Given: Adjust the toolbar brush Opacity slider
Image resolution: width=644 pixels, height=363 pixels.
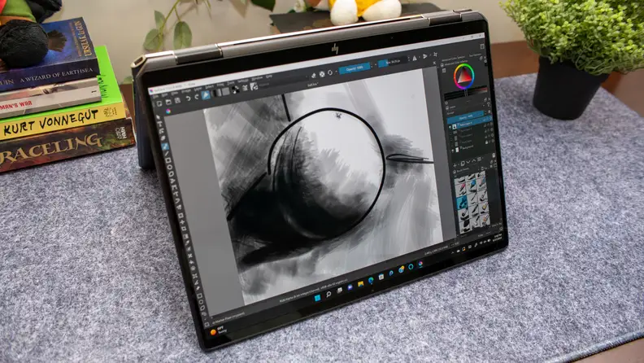Looking at the screenshot, I should pos(355,69).
